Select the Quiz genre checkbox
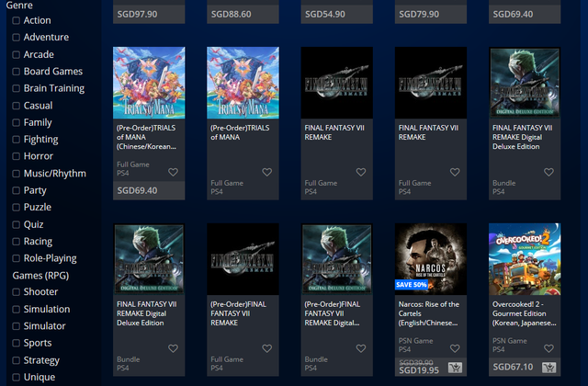This screenshot has height=386, width=588. click(17, 224)
